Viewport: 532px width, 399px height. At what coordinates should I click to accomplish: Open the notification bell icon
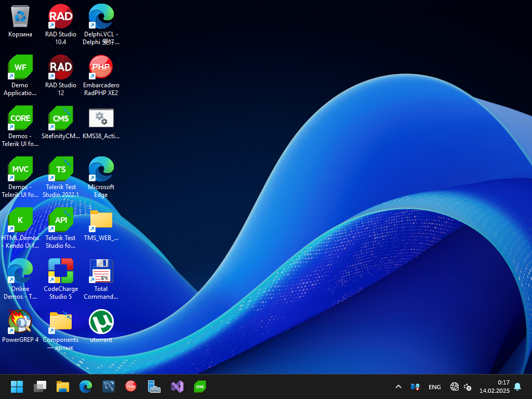tap(518, 387)
